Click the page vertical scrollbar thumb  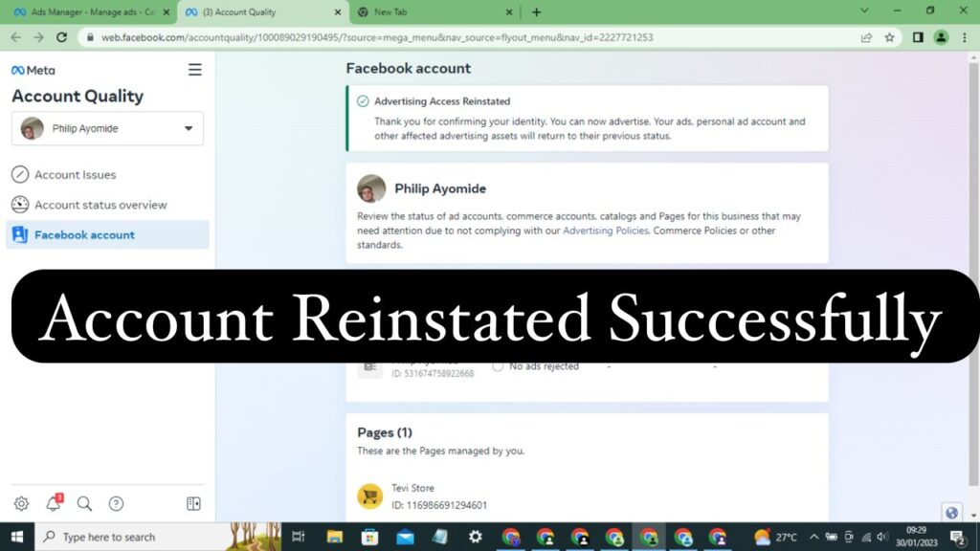click(973, 275)
